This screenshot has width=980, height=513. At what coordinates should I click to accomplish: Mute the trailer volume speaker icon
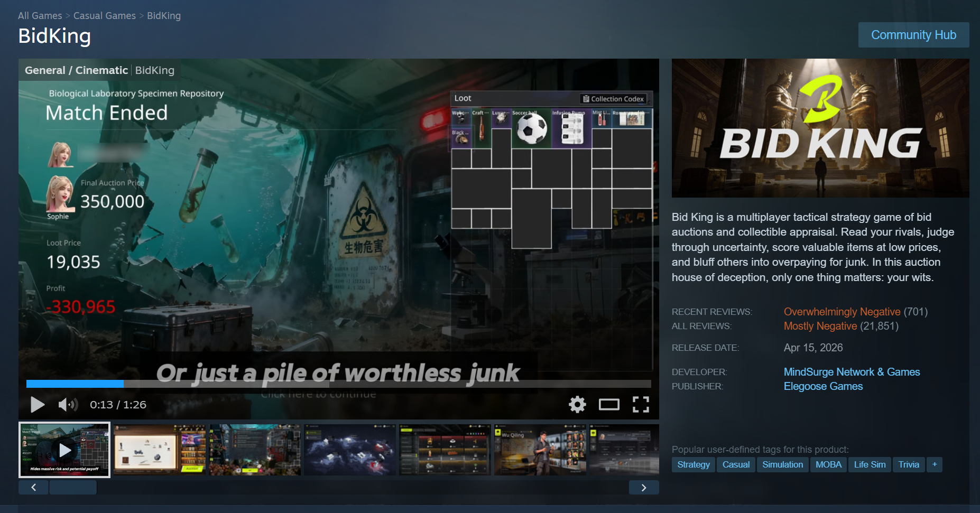[x=68, y=405]
